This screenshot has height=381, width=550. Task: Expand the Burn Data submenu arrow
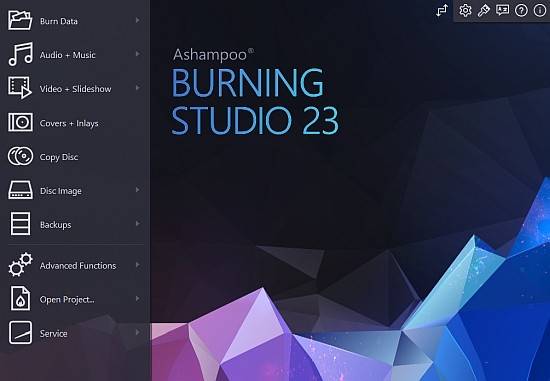point(138,20)
